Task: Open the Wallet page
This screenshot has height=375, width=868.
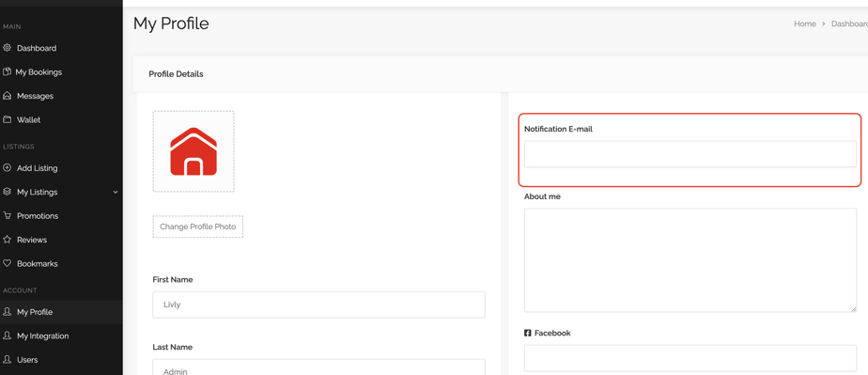Action: point(29,119)
